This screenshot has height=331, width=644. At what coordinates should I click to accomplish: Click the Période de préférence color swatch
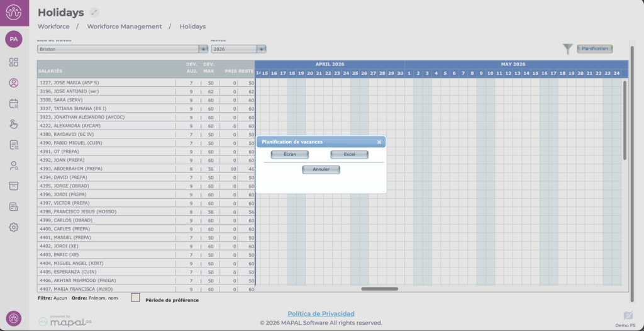point(135,298)
